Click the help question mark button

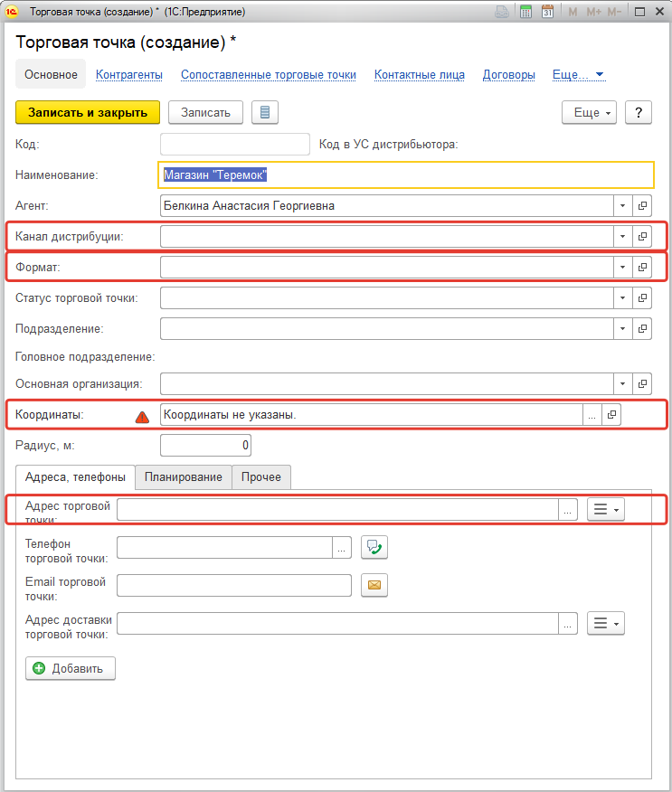click(x=639, y=112)
